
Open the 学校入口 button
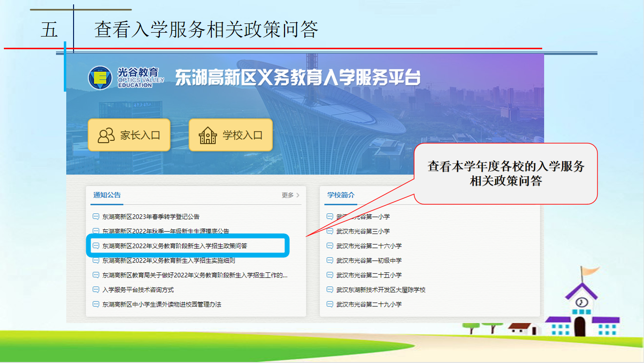click(x=230, y=135)
